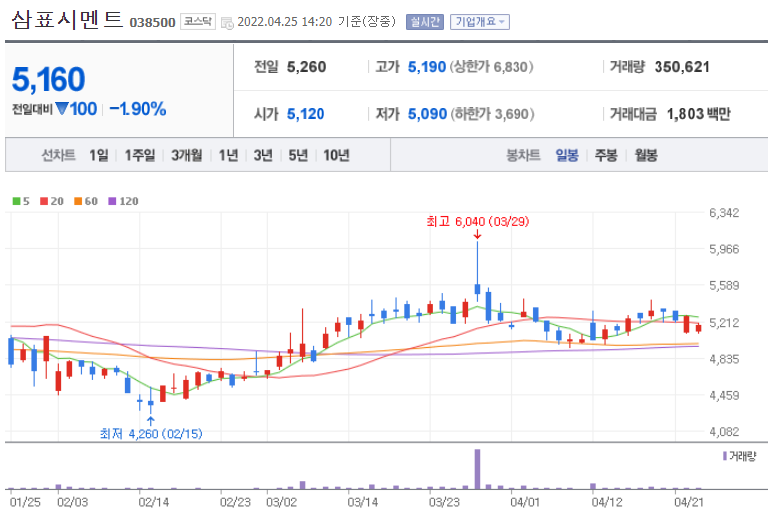Click the 선차트 label
The image size is (768, 518).
(58, 155)
